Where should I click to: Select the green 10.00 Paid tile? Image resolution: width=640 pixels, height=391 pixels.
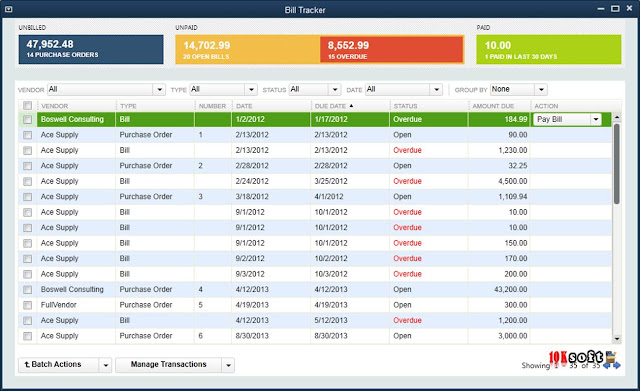(549, 49)
